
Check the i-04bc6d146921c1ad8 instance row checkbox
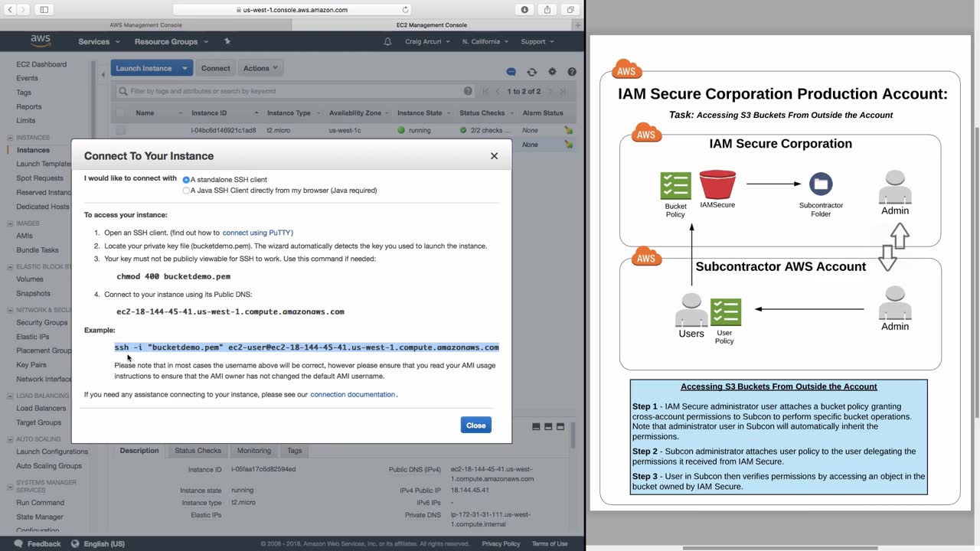tap(120, 131)
